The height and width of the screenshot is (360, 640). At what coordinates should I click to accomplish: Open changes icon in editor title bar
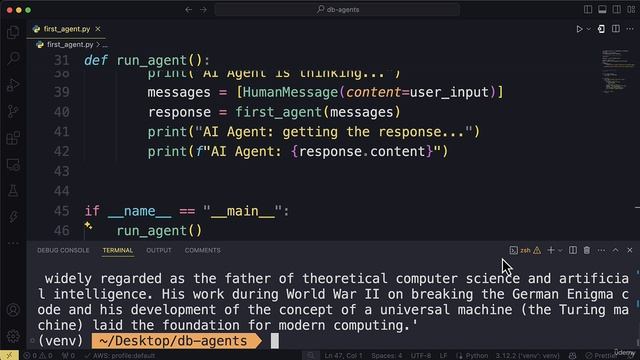click(x=601, y=29)
